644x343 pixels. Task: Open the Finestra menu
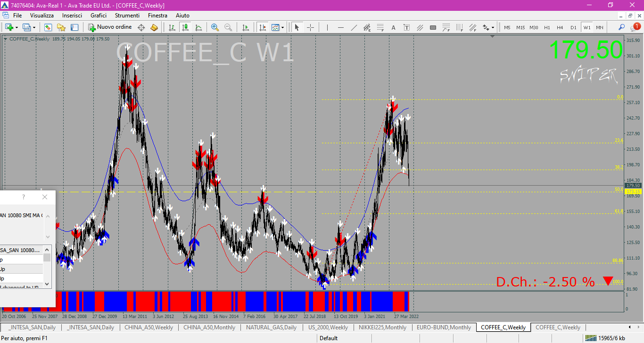tap(157, 16)
